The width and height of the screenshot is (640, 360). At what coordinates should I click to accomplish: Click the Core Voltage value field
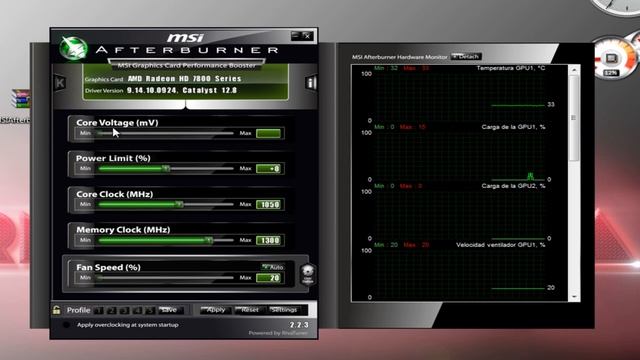[x=268, y=133]
